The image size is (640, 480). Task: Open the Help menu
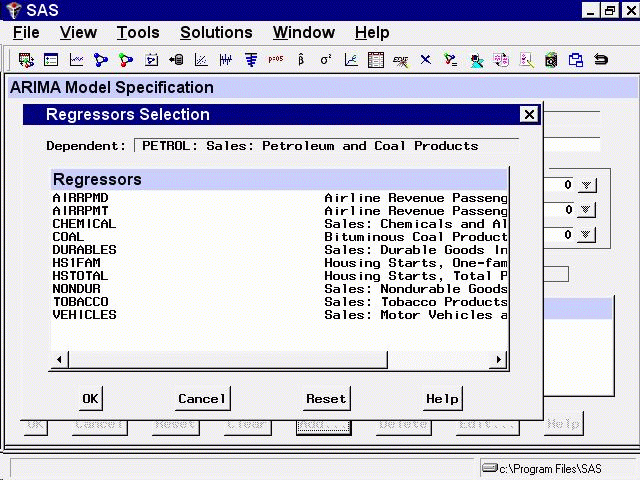click(x=372, y=33)
